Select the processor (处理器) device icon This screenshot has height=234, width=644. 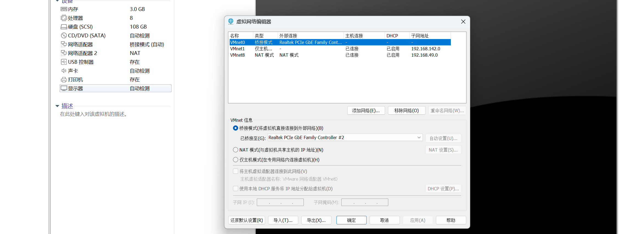(x=64, y=18)
